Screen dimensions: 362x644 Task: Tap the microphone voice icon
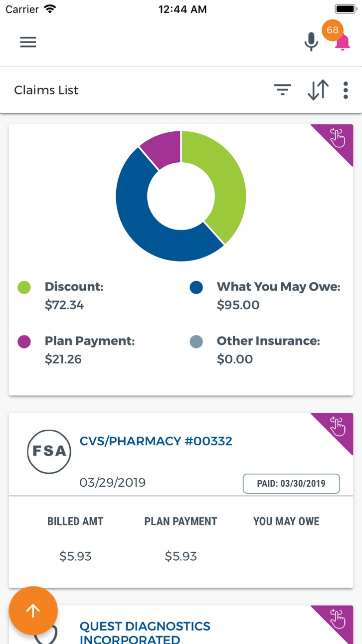[x=311, y=42]
